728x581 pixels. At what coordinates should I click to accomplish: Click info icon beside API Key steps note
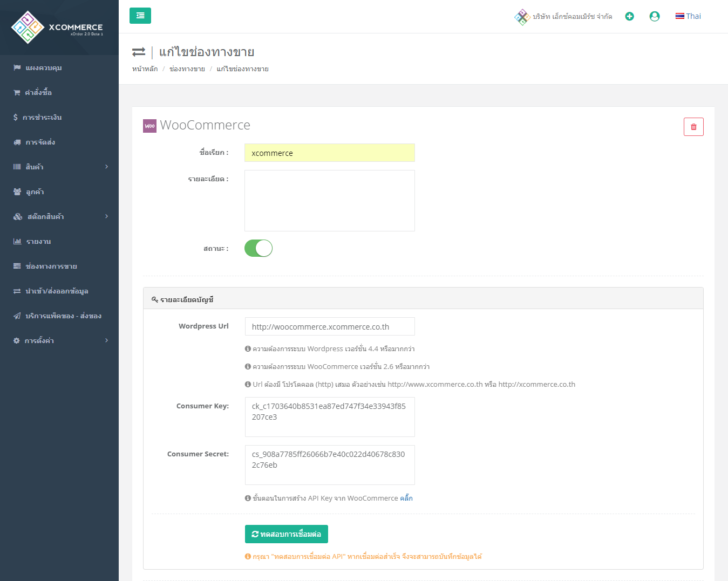coord(248,498)
